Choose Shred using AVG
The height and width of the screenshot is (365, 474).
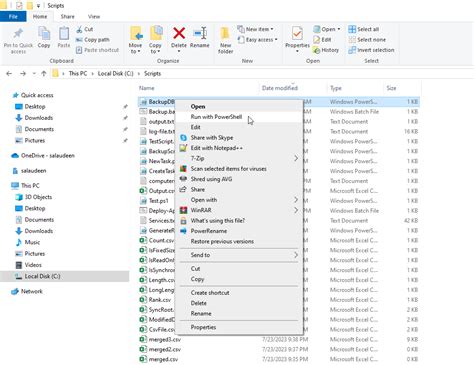(x=239, y=179)
